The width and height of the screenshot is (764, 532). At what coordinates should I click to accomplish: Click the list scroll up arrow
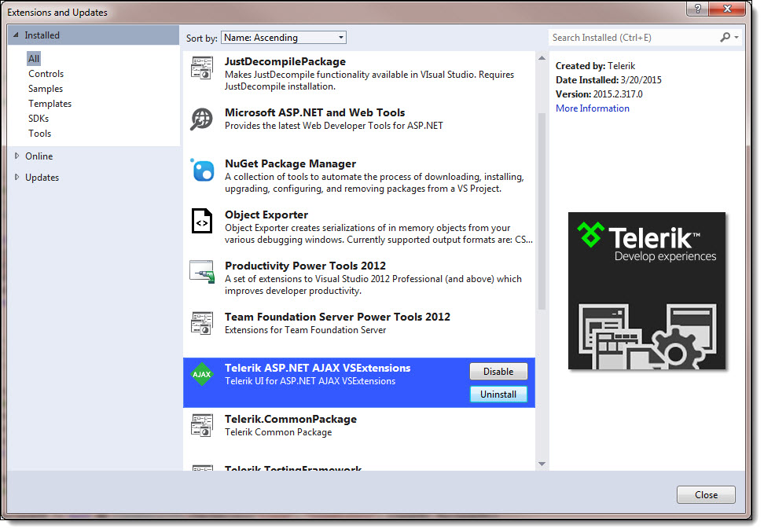coord(542,58)
